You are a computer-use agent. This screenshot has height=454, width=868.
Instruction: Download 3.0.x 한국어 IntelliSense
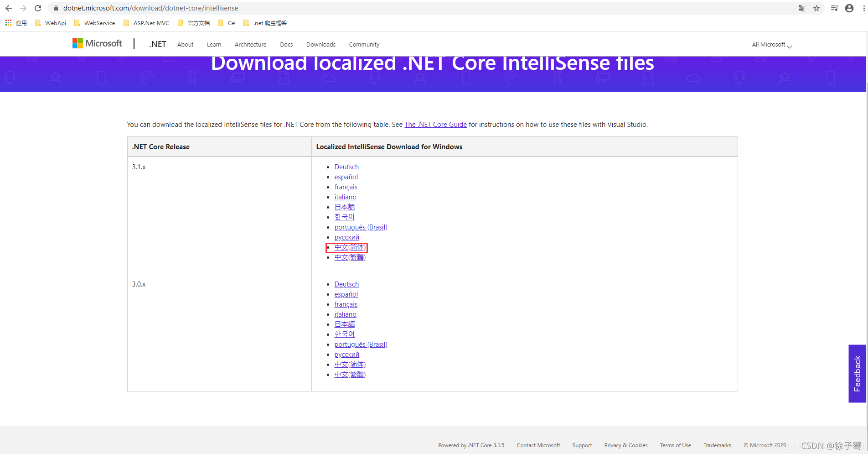tap(344, 334)
